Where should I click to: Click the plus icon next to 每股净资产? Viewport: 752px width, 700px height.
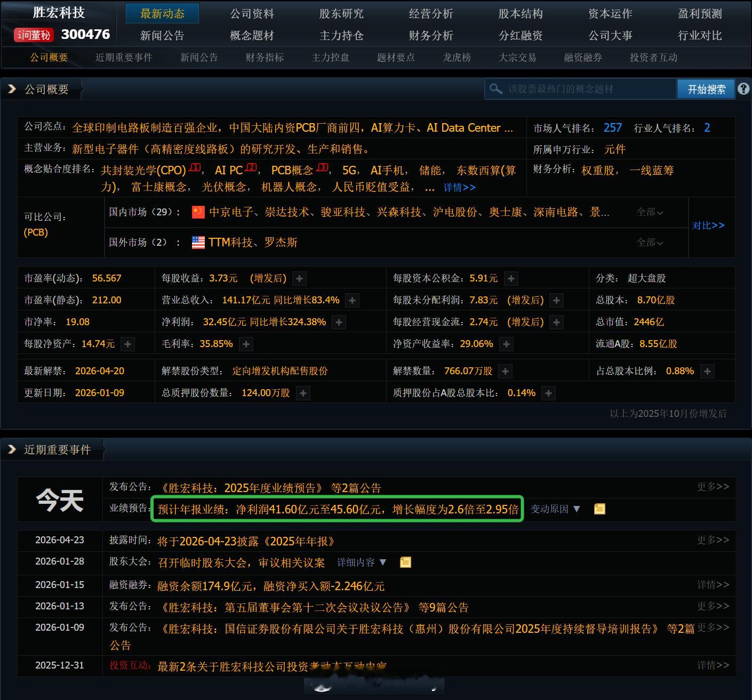pyautogui.click(x=127, y=344)
